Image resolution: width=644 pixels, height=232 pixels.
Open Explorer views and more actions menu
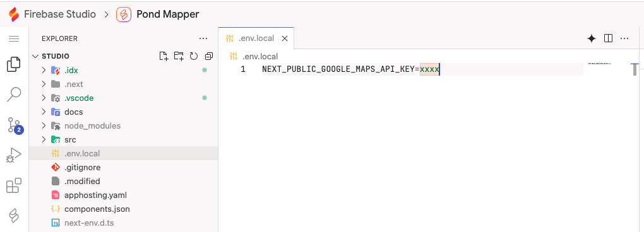coord(203,38)
